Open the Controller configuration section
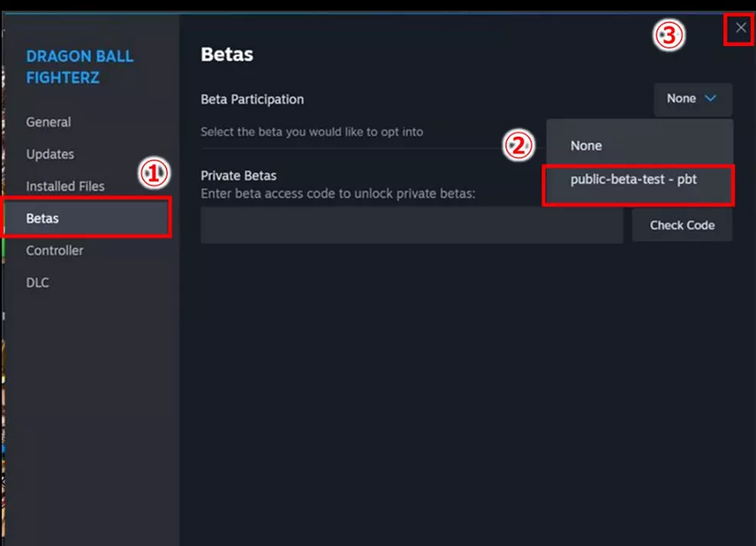The width and height of the screenshot is (756, 546). [x=54, y=251]
